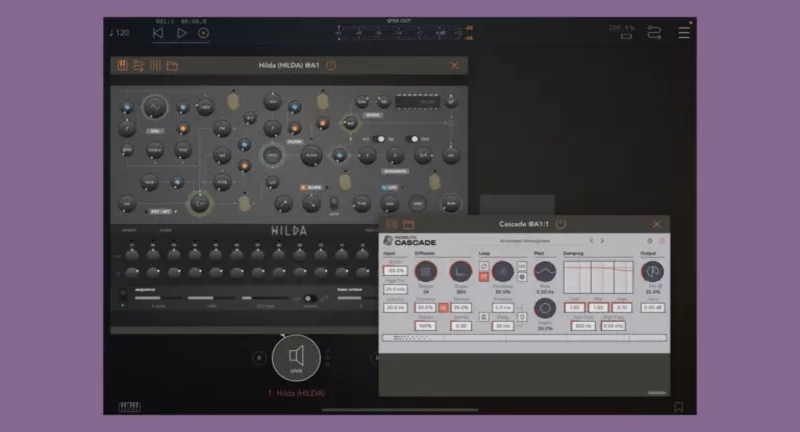Show Hilda window keyboard icon
The height and width of the screenshot is (432, 800).
tap(122, 65)
